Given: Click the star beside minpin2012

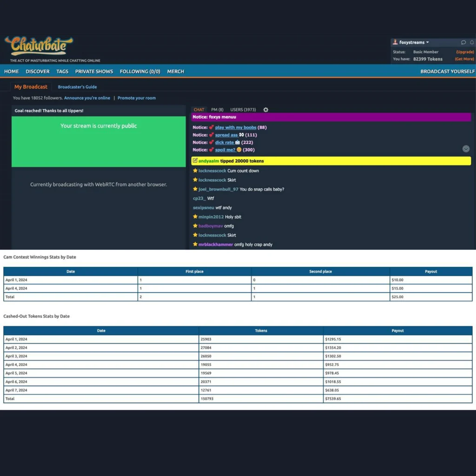Looking at the screenshot, I should [x=195, y=217].
